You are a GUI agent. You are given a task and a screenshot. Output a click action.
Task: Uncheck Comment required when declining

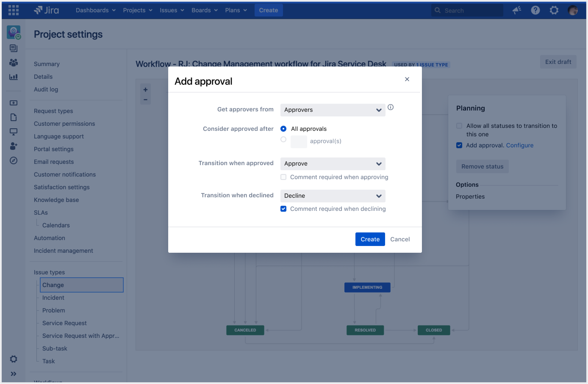click(x=283, y=209)
